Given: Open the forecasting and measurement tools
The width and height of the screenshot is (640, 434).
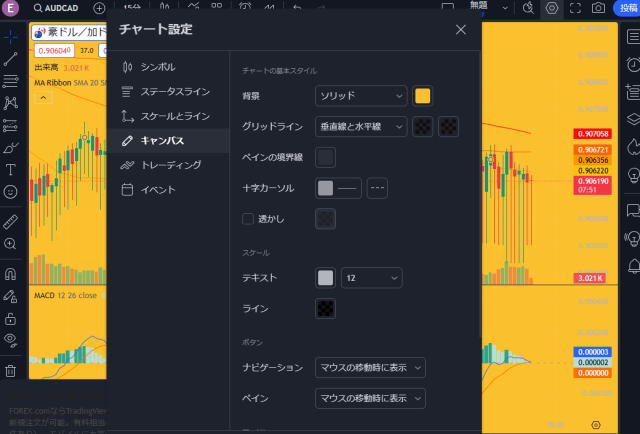Looking at the screenshot, I should point(11,125).
